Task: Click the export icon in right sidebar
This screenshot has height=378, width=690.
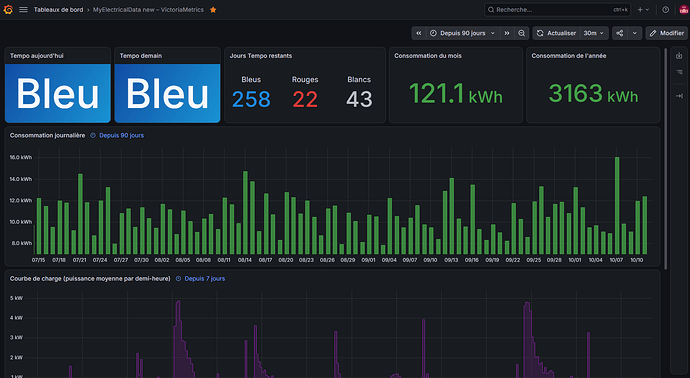Action: click(679, 56)
